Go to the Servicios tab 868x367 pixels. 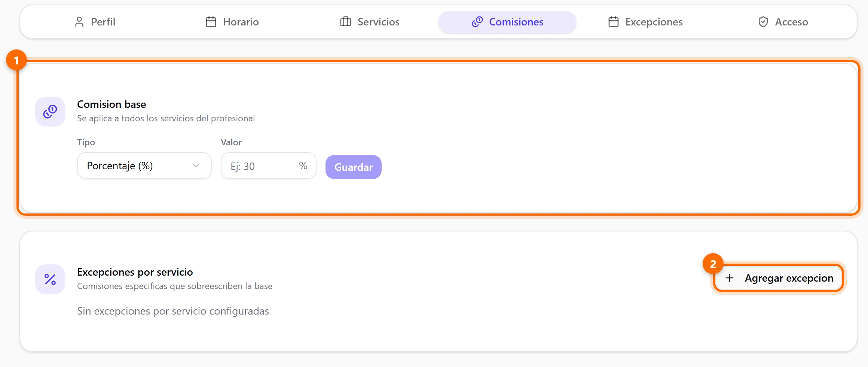click(x=370, y=22)
